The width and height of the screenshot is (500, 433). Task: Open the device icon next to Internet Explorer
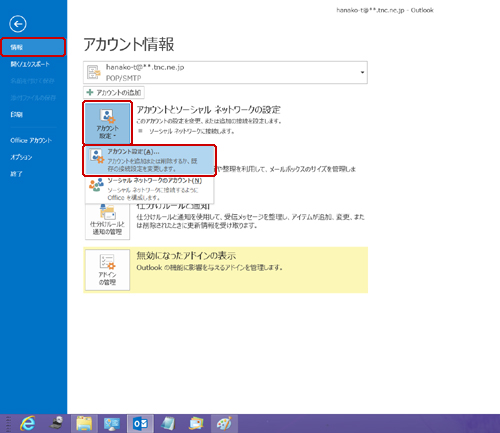(x=56, y=424)
